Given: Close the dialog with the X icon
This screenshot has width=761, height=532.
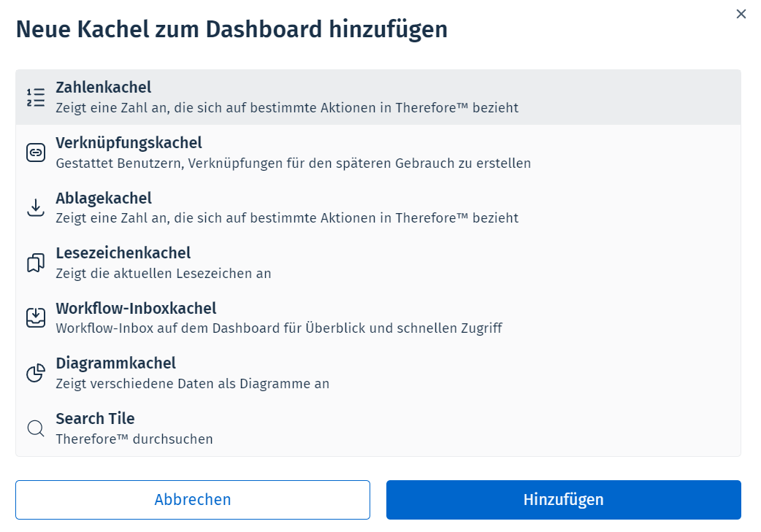Looking at the screenshot, I should [x=741, y=14].
